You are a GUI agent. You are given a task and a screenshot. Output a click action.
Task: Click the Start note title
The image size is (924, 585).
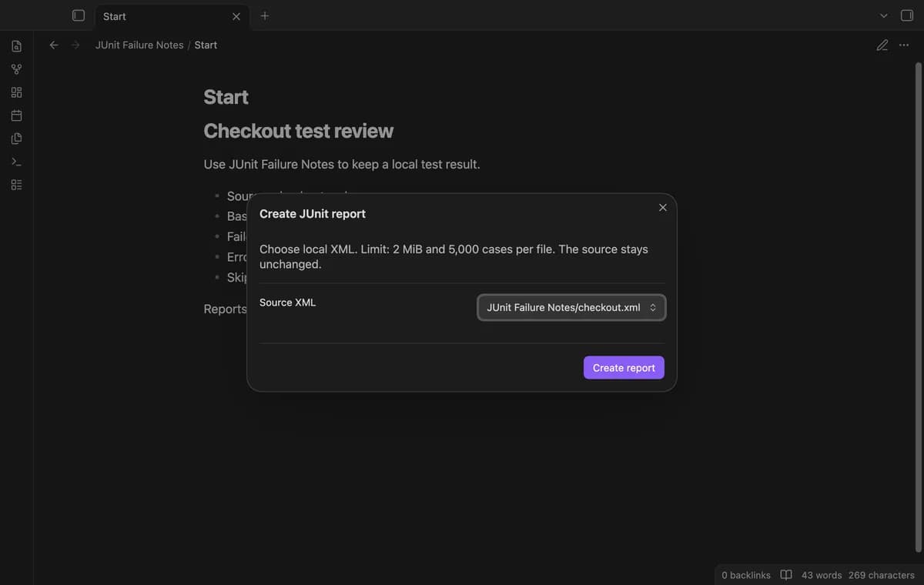(x=226, y=97)
